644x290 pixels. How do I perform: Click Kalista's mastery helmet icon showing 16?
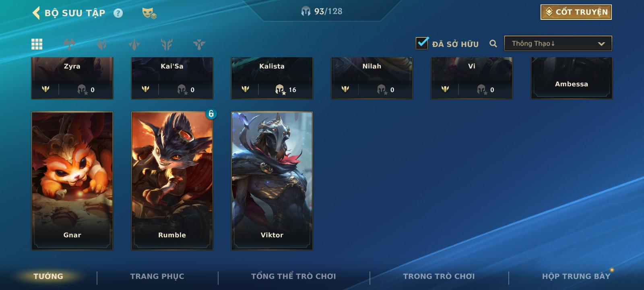[x=280, y=89]
